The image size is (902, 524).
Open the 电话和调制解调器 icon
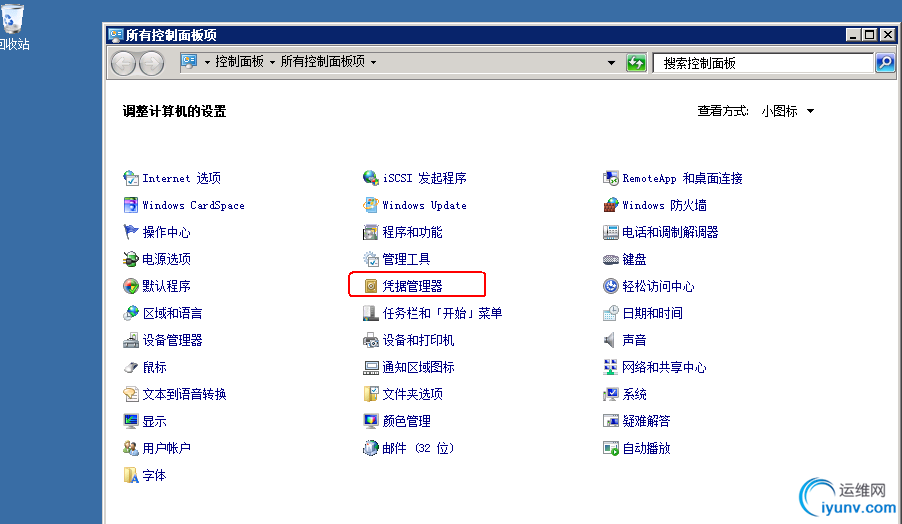click(x=610, y=232)
